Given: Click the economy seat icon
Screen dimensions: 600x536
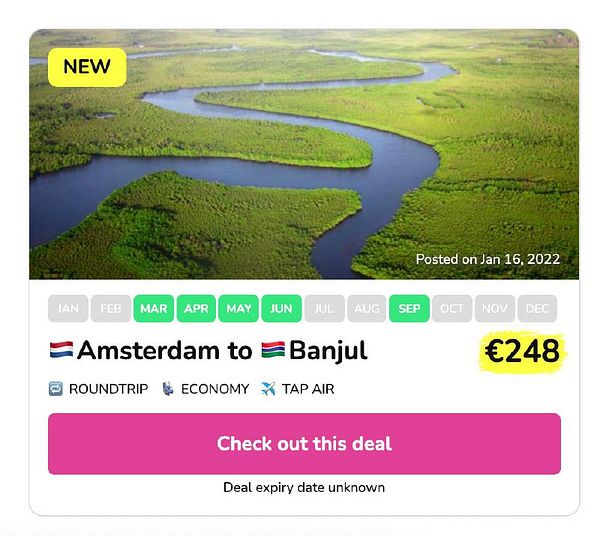Looking at the screenshot, I should coord(168,389).
